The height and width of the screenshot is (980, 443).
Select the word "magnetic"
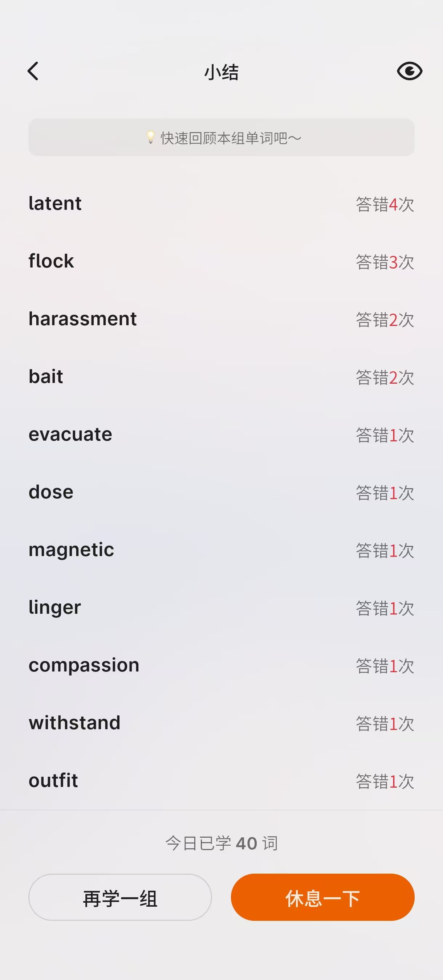point(72,550)
